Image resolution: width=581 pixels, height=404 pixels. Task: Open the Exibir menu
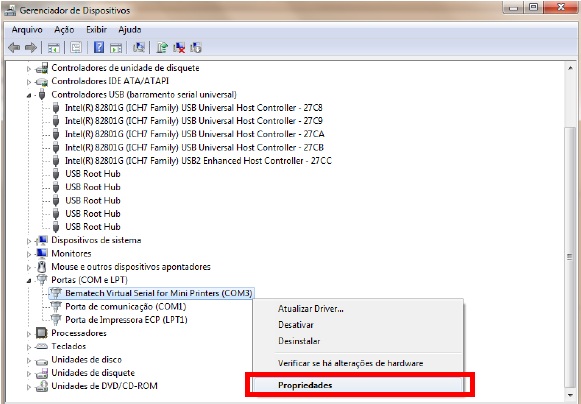(x=96, y=30)
